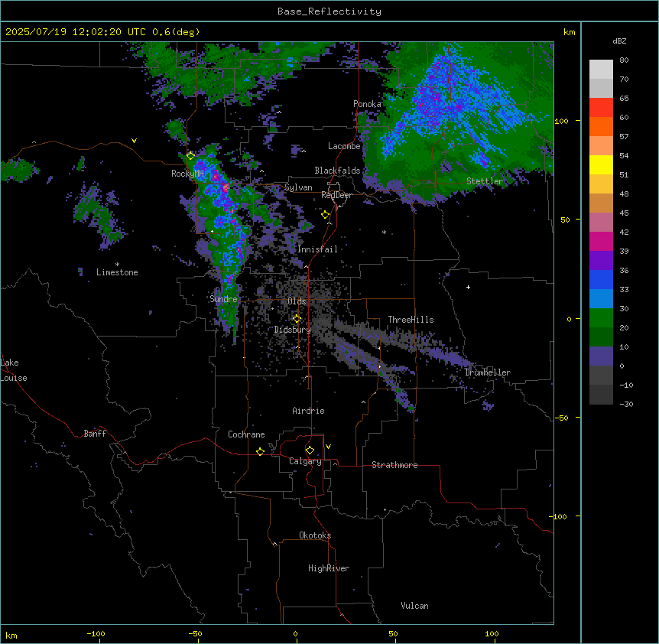
Task: Click the Drumheller town label
Action: [x=488, y=372]
